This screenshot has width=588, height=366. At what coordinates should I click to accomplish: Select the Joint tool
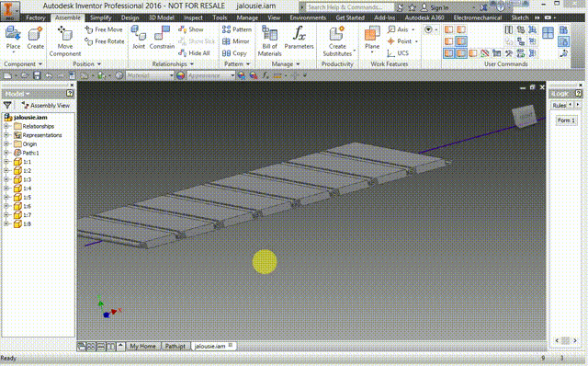(139, 38)
